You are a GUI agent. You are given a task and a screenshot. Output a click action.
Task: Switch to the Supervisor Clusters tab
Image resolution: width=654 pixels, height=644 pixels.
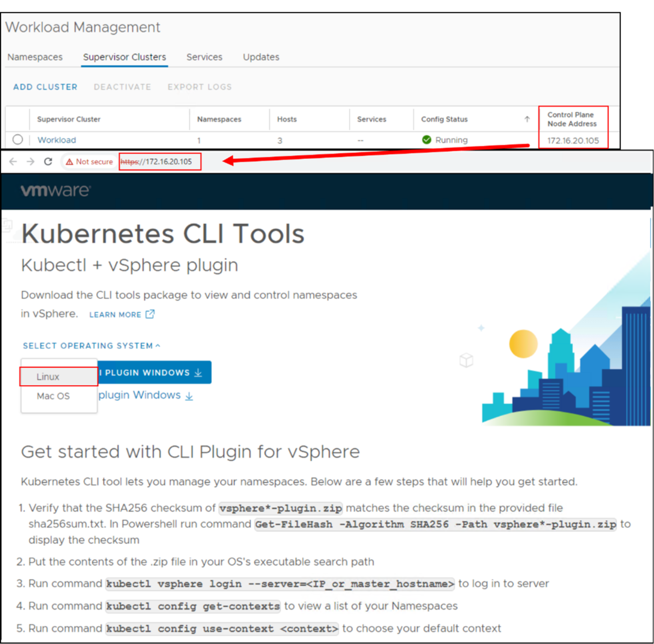tap(124, 57)
